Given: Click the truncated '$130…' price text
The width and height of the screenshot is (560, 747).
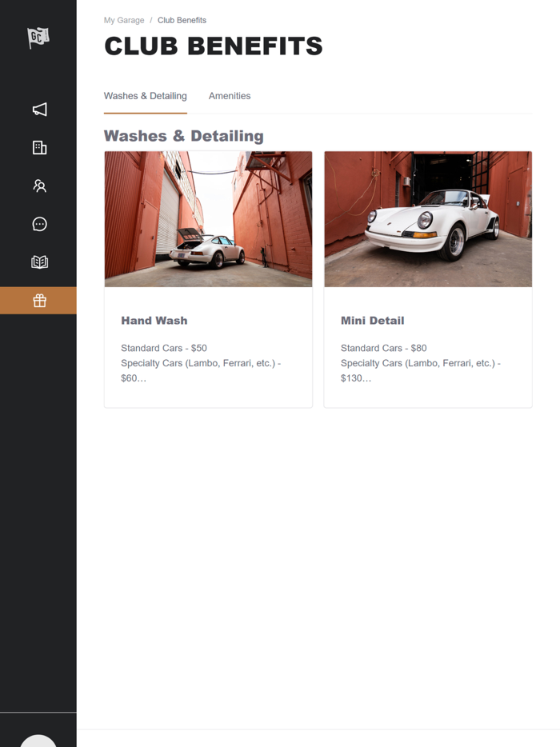Looking at the screenshot, I should click(356, 378).
